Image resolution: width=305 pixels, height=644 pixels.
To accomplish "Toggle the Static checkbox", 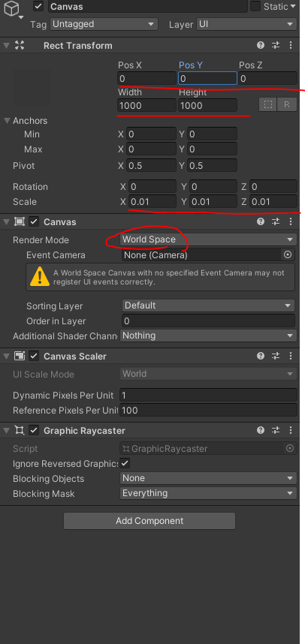I will tap(255, 6).
